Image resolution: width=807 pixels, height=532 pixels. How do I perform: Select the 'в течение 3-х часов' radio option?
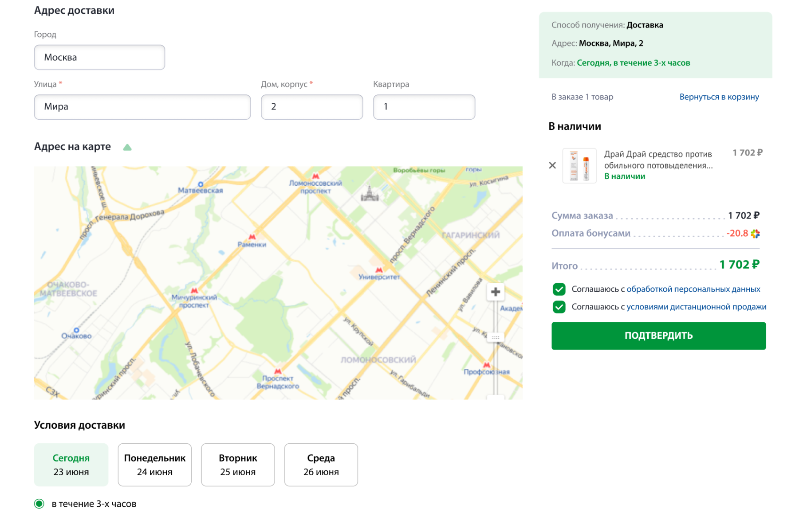[x=39, y=504]
